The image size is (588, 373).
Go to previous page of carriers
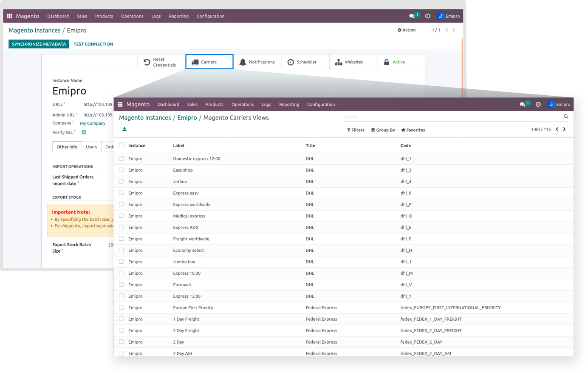557,129
